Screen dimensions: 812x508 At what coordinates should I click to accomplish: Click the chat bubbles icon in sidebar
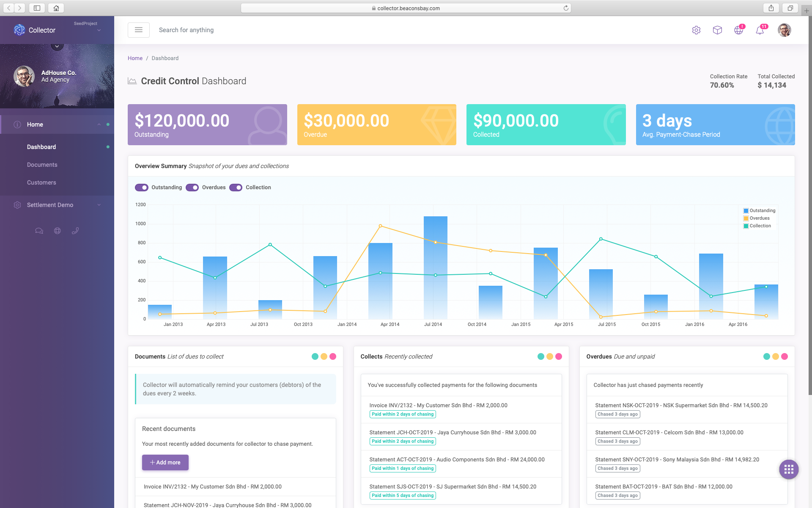(x=39, y=231)
